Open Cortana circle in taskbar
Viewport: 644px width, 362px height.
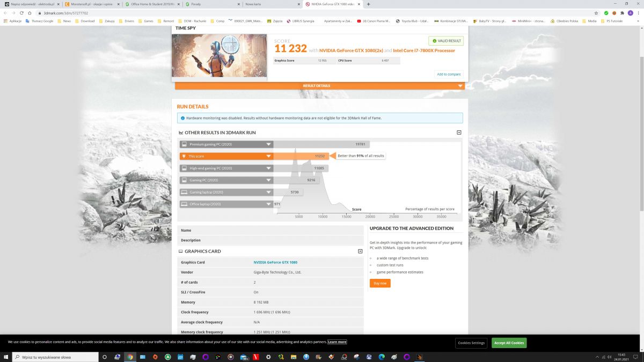click(105, 357)
